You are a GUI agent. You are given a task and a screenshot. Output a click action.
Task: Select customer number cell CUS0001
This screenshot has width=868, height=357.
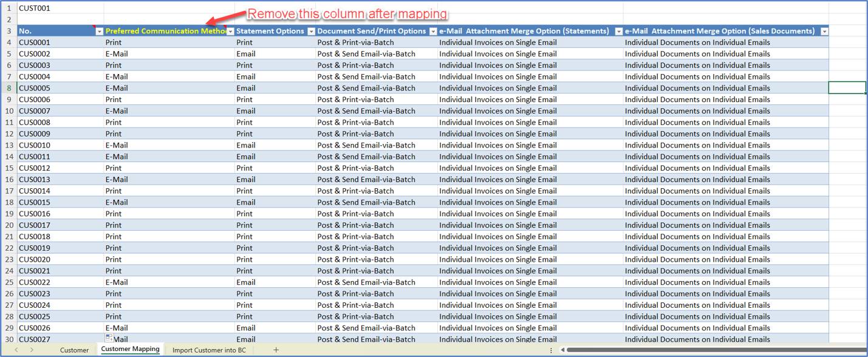[60, 42]
